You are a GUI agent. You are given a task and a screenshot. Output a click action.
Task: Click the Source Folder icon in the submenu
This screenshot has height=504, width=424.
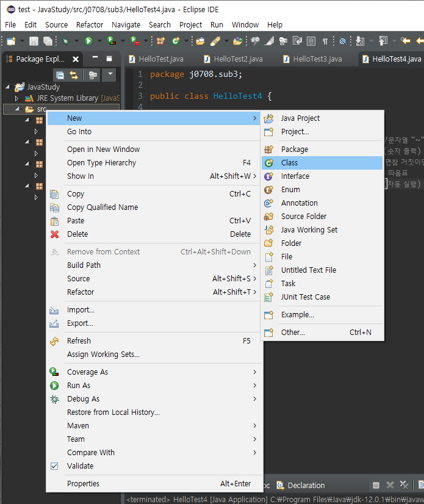click(269, 217)
